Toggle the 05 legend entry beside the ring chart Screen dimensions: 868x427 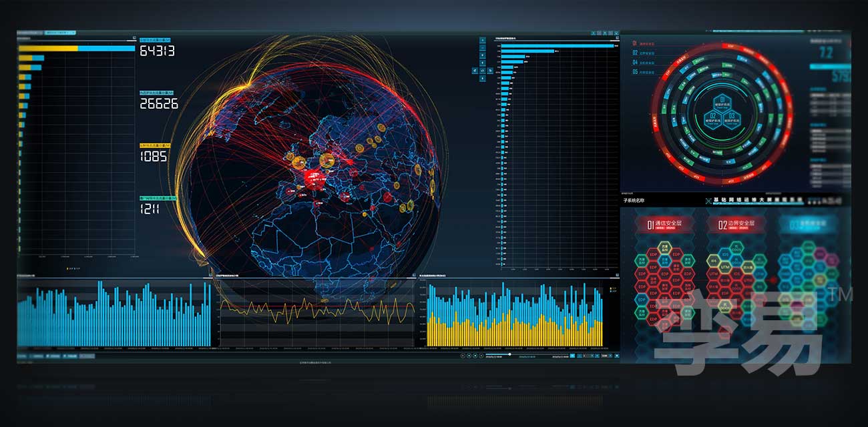coord(644,71)
